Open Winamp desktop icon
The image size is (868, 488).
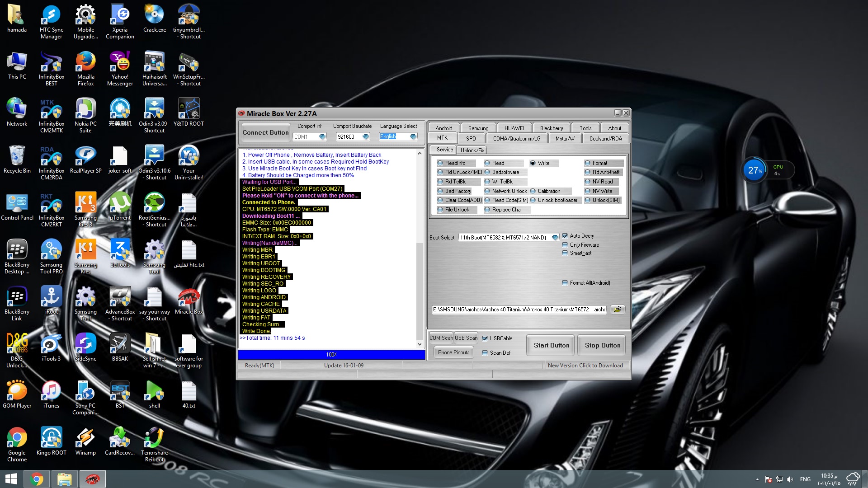[x=85, y=442]
